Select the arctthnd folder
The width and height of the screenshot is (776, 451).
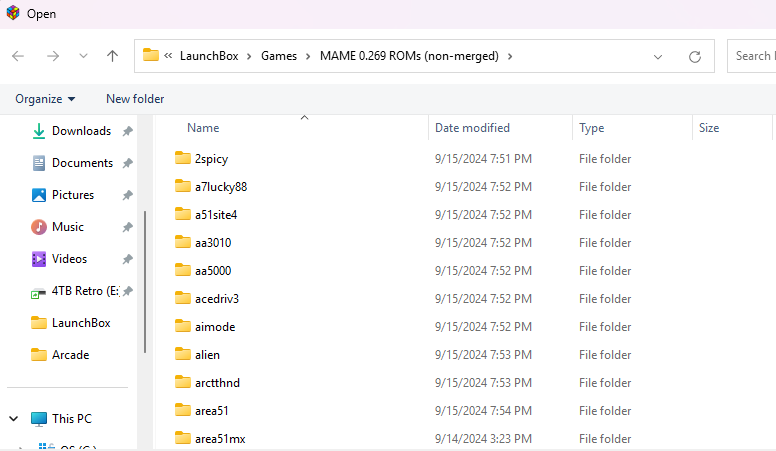coord(217,383)
